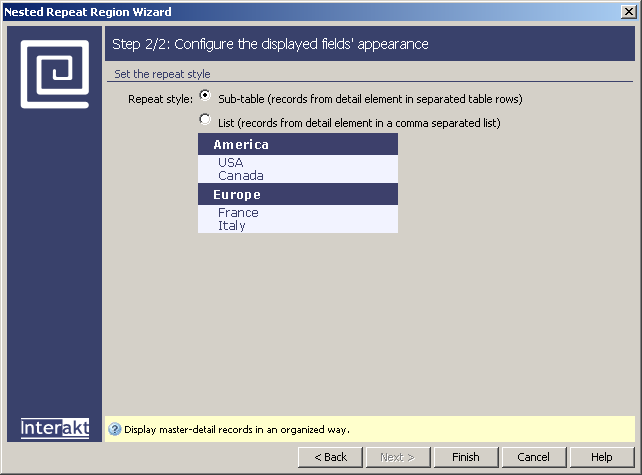Click the USA row in the preview
This screenshot has height=475, width=642.
[230, 162]
